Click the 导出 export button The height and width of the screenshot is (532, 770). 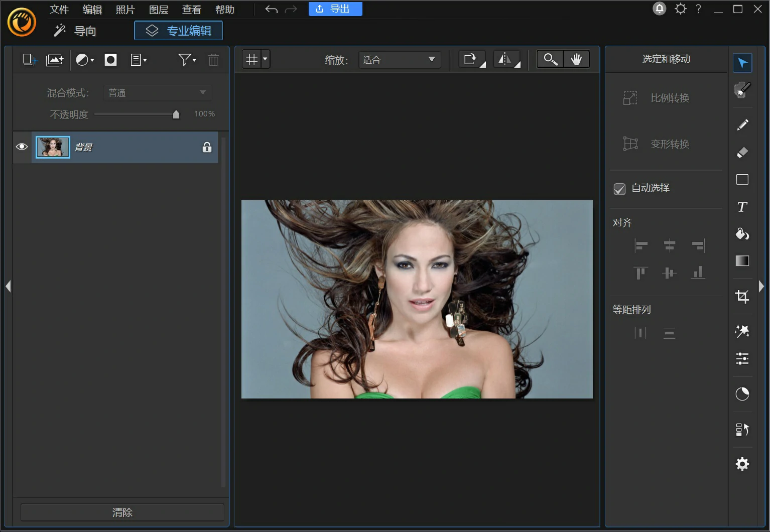pos(335,9)
